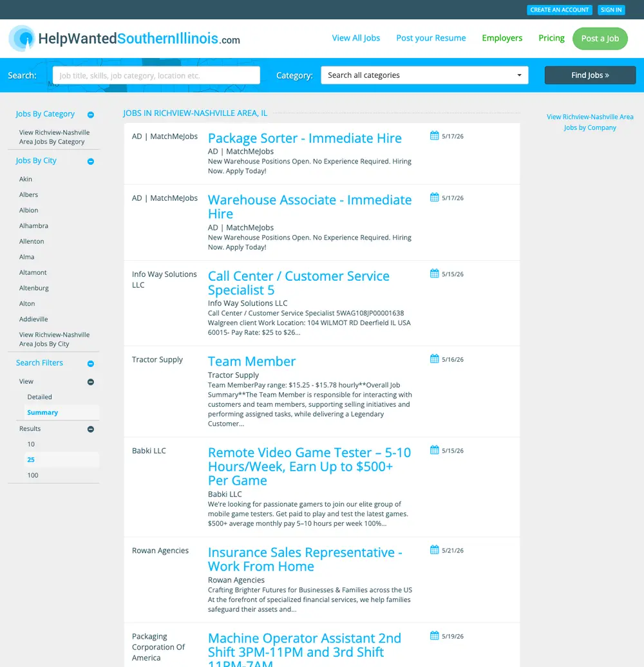Open the Employers menu item
Screen dimensions: 644x667
tap(502, 38)
